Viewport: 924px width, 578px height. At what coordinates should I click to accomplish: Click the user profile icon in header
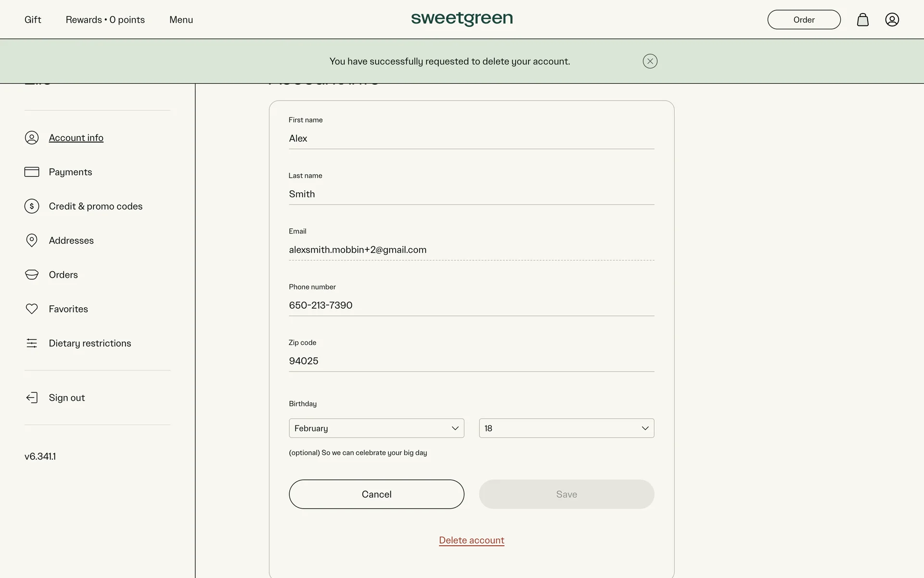coord(892,20)
